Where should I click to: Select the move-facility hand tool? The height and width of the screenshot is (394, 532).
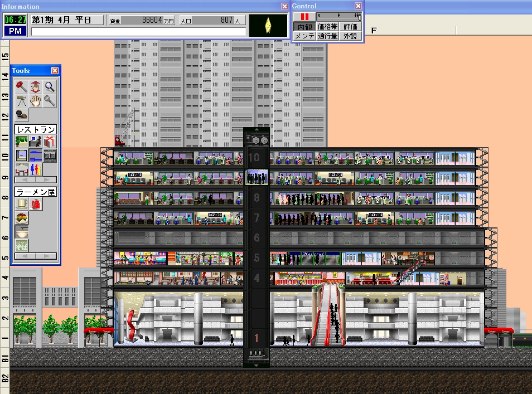pos(35,87)
